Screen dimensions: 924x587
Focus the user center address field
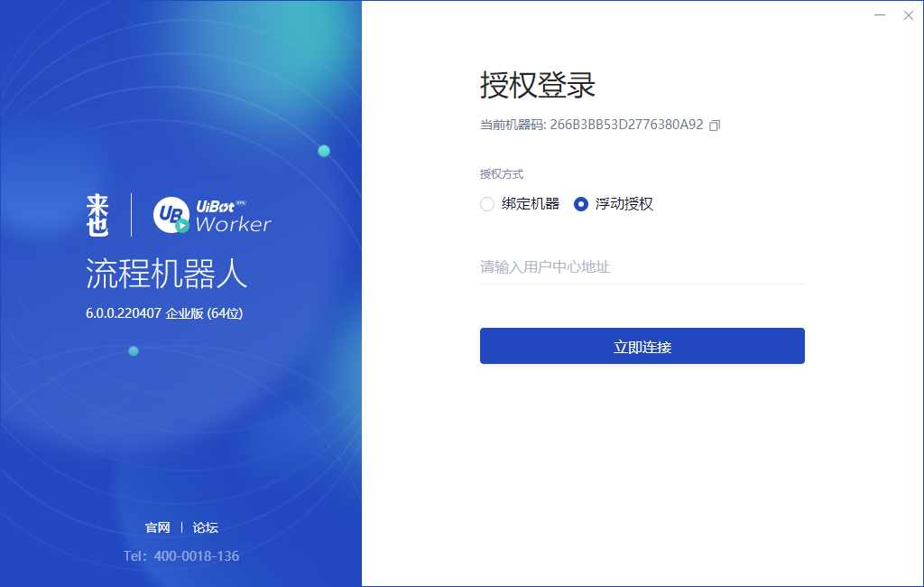pos(642,267)
